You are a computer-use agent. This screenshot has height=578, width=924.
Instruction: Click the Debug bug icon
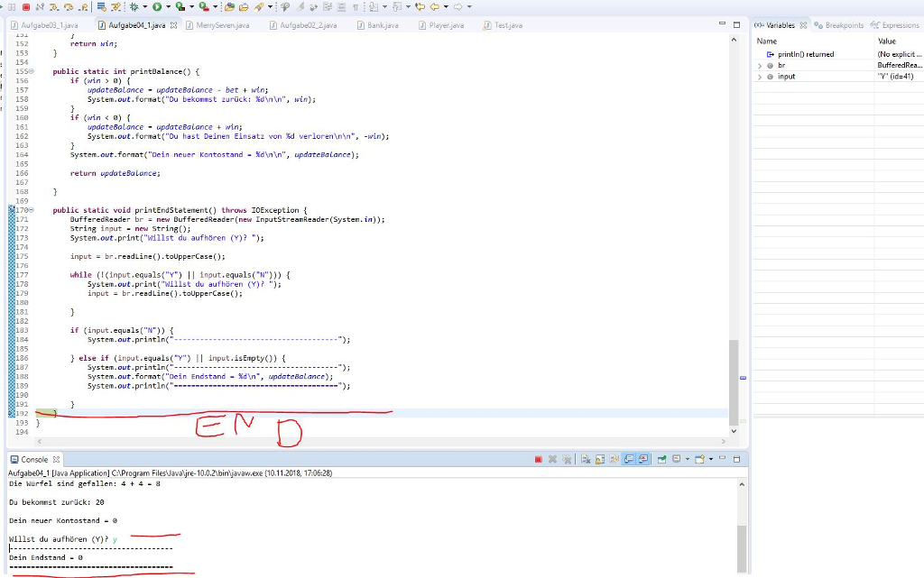coord(134,7)
